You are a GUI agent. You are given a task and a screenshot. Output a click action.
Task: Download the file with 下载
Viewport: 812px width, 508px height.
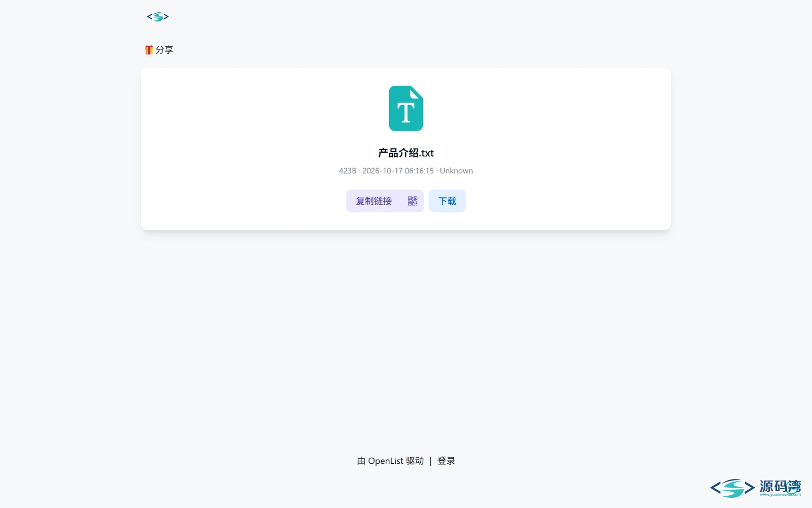(447, 201)
